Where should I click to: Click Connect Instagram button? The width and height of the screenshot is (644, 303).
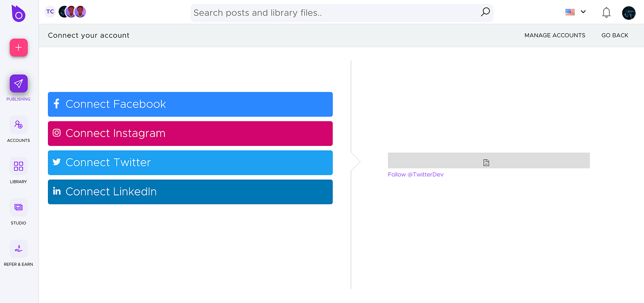(190, 133)
